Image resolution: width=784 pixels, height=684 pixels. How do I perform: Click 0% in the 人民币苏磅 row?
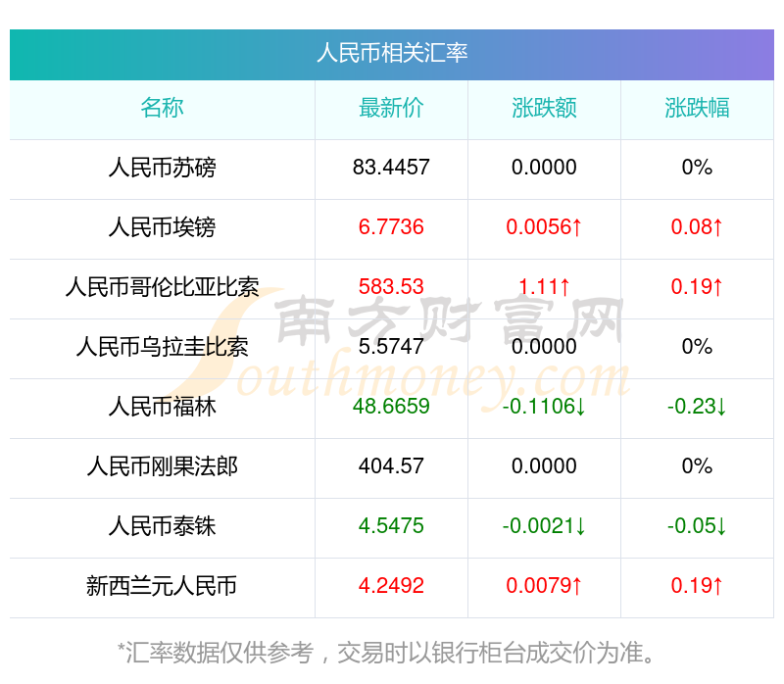[697, 168]
